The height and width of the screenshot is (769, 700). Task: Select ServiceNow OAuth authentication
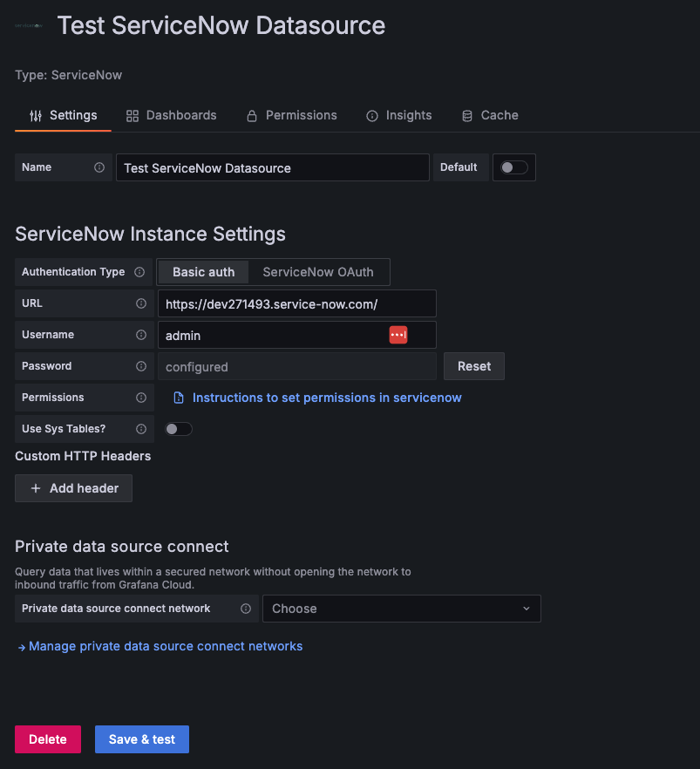pos(318,271)
